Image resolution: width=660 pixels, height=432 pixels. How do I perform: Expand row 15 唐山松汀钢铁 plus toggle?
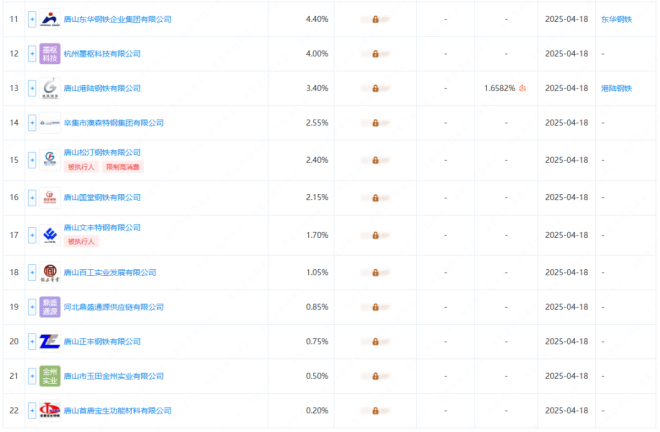coord(32,159)
